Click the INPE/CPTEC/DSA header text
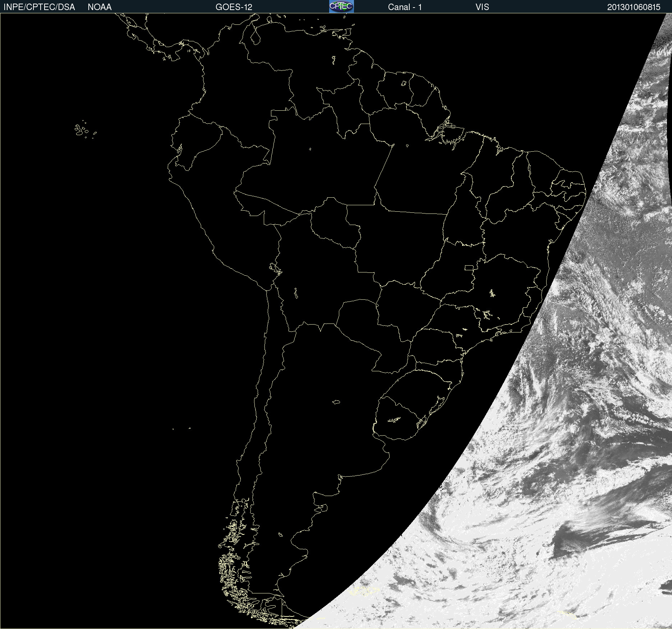Viewport: 672px width, 629px height. 39,7
